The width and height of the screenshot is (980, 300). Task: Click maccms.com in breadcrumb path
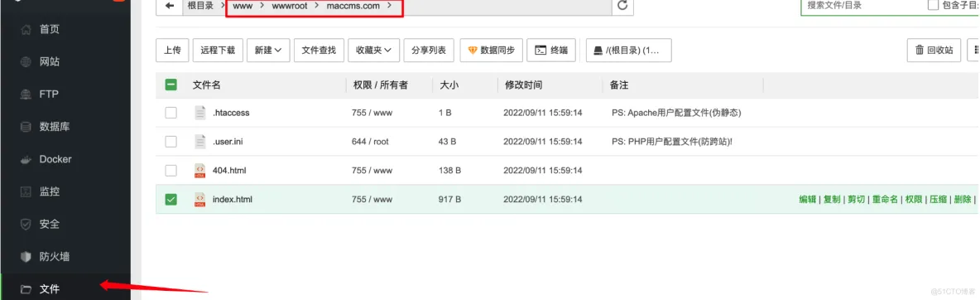click(353, 6)
